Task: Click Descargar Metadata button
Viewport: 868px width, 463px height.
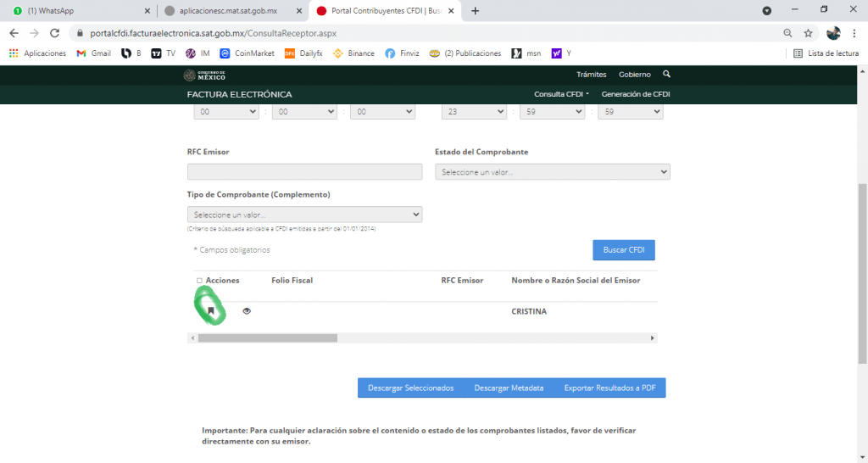Action: [509, 388]
